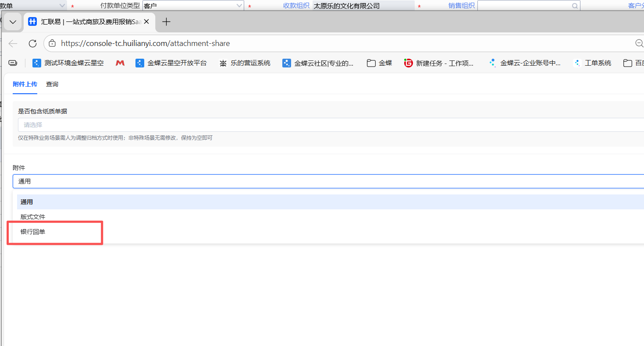Open the Gmail bookmark icon
The image size is (644, 346).
(x=120, y=63)
